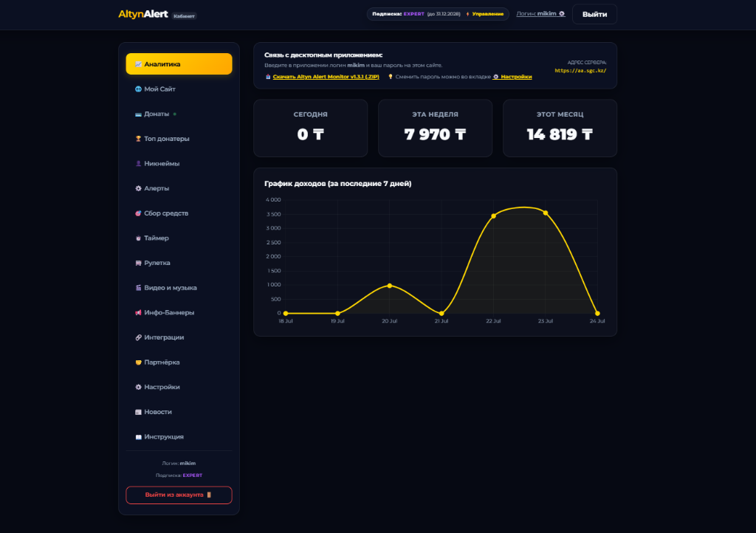Click the gear icon beside Алерты
This screenshot has width=756, height=533.
pyautogui.click(x=138, y=188)
